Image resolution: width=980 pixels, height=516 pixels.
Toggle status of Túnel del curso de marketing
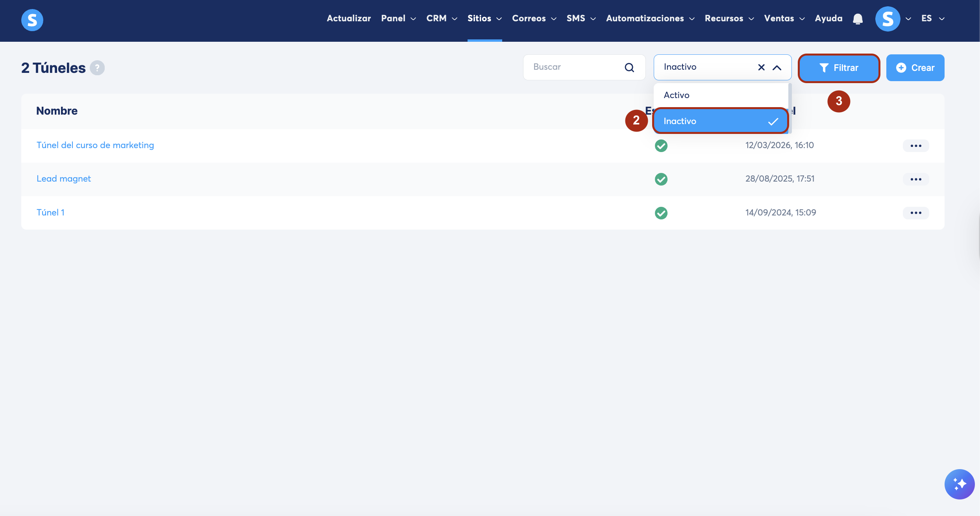pos(661,146)
